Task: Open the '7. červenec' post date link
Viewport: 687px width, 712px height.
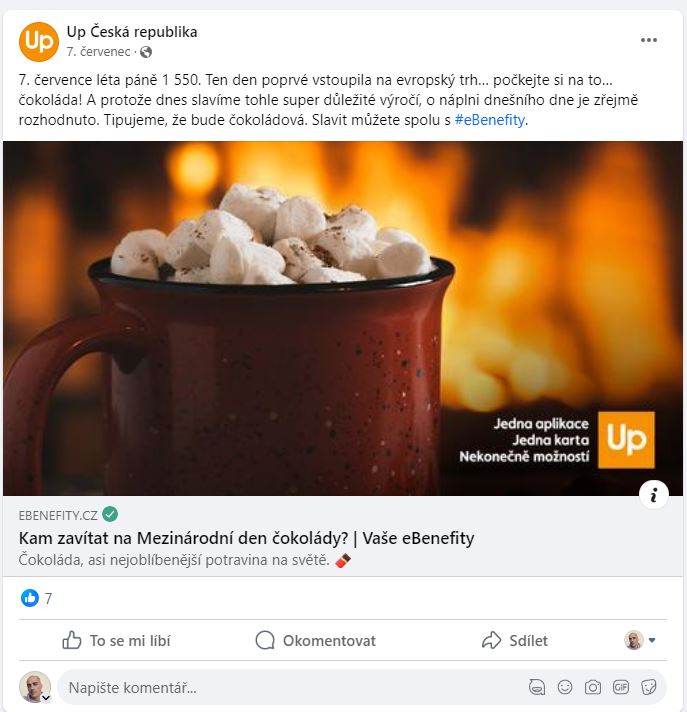Action: click(x=99, y=52)
